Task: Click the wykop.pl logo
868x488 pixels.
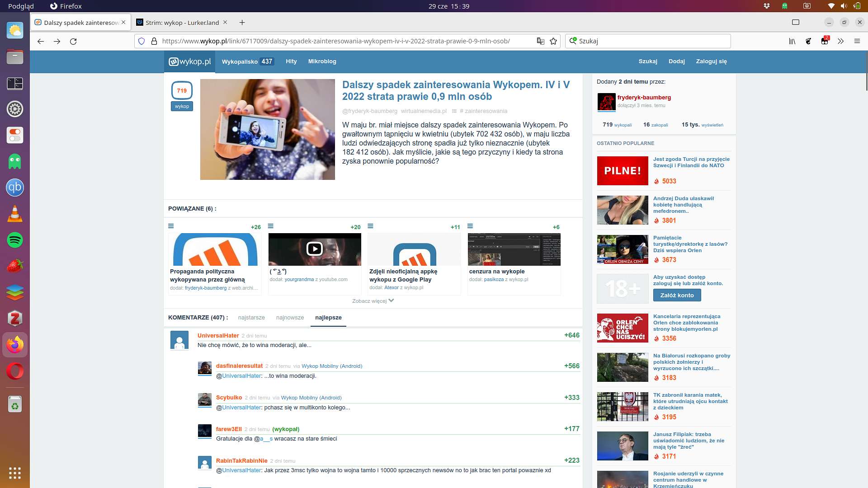Action: [190, 61]
